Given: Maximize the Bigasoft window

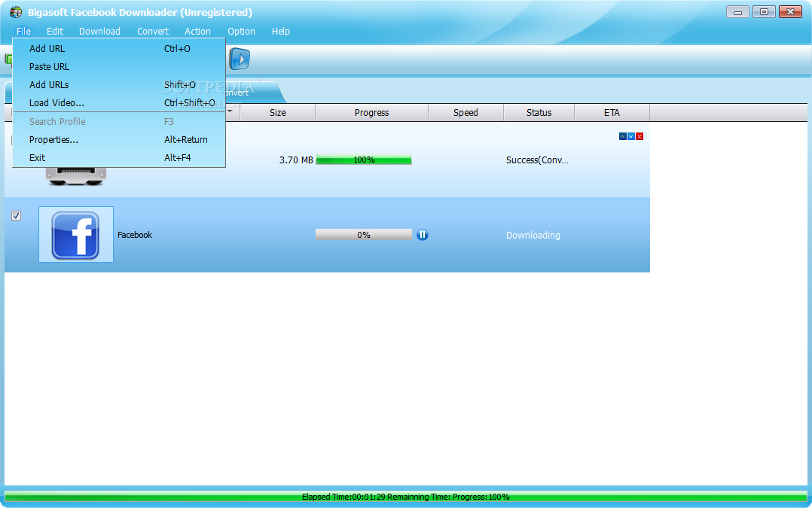Looking at the screenshot, I should click(764, 12).
